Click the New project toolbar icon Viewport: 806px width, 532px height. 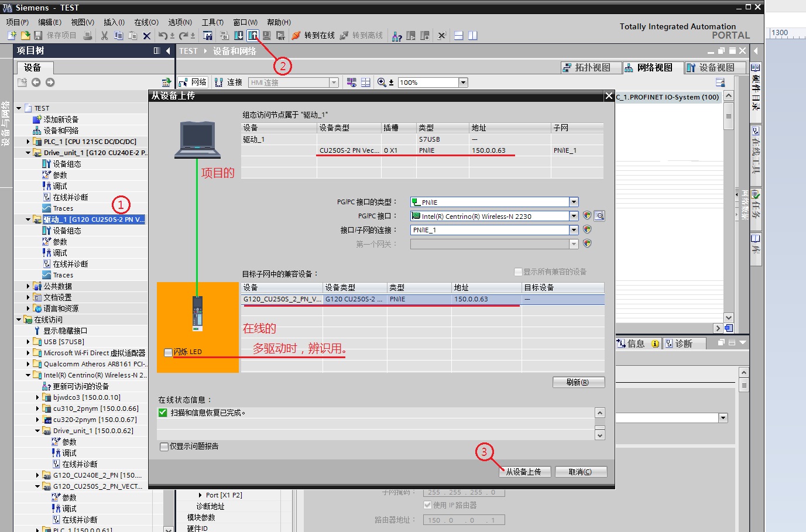point(12,36)
